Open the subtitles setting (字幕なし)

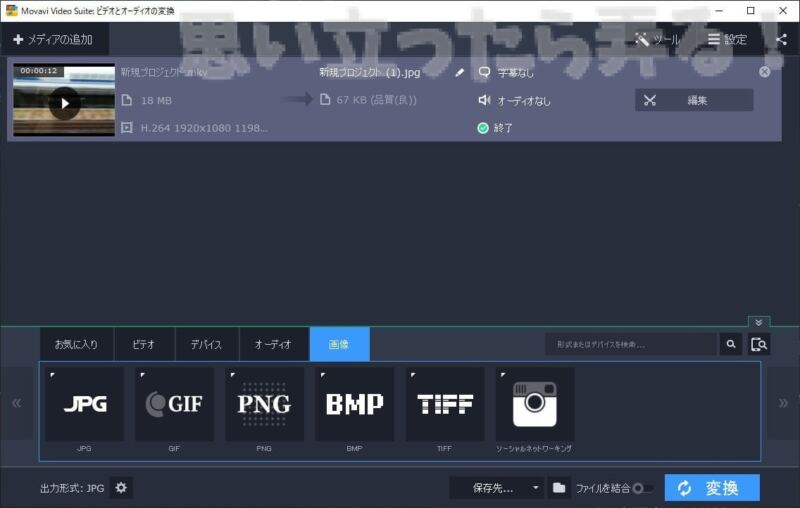pyautogui.click(x=506, y=72)
